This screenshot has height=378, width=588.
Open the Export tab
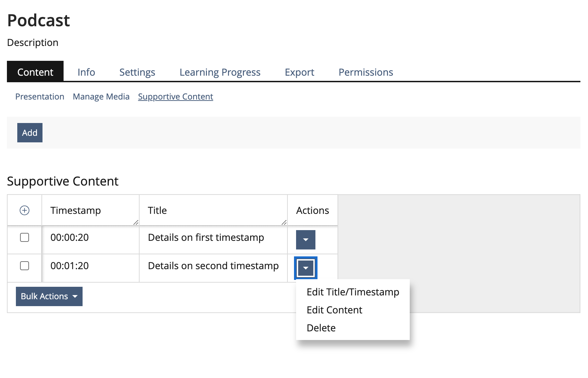[x=300, y=72]
